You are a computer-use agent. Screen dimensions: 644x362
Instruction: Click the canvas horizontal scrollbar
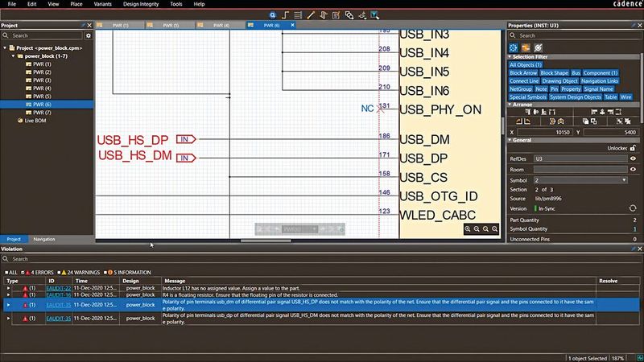(x=266, y=241)
